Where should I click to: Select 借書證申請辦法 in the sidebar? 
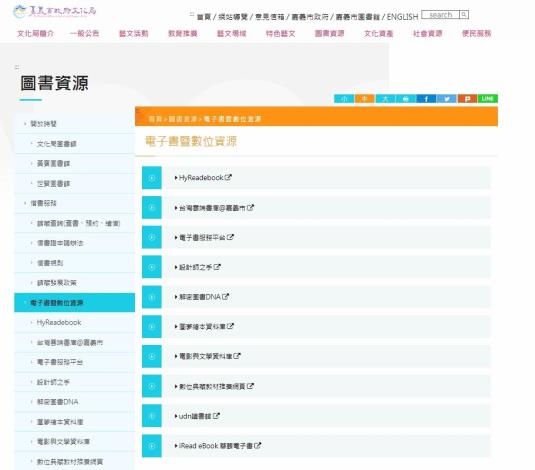pyautogui.click(x=74, y=243)
